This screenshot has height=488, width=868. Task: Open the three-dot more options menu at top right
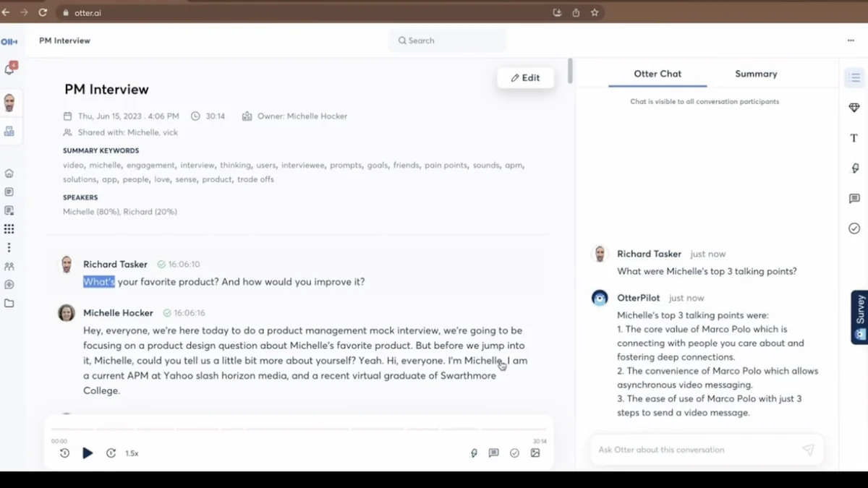(x=851, y=40)
